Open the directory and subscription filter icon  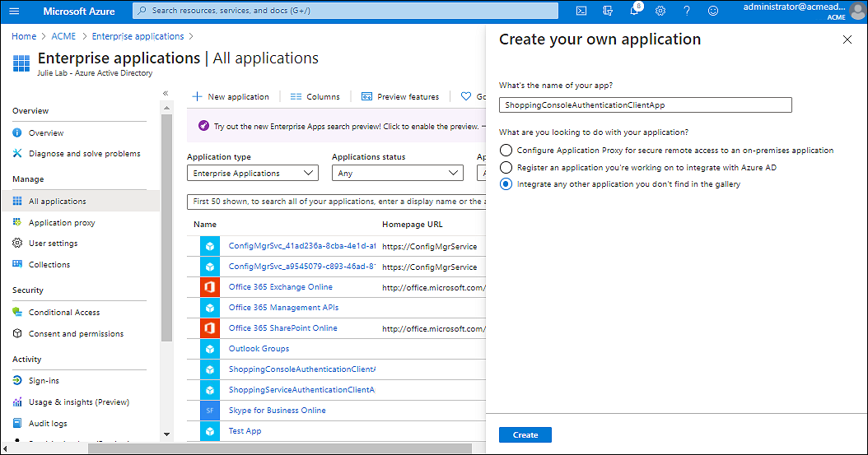point(608,12)
